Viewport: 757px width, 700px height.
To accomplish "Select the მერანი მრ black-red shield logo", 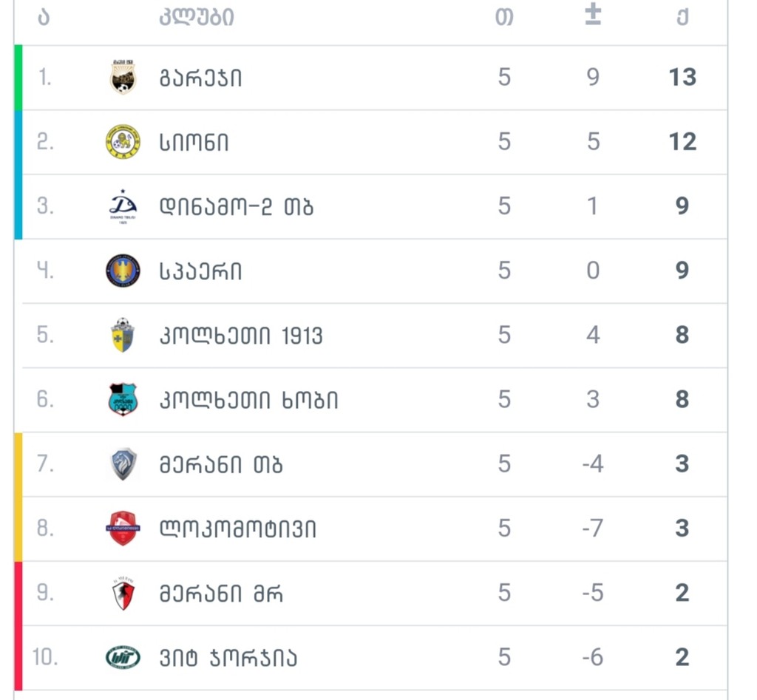I will 123,593.
